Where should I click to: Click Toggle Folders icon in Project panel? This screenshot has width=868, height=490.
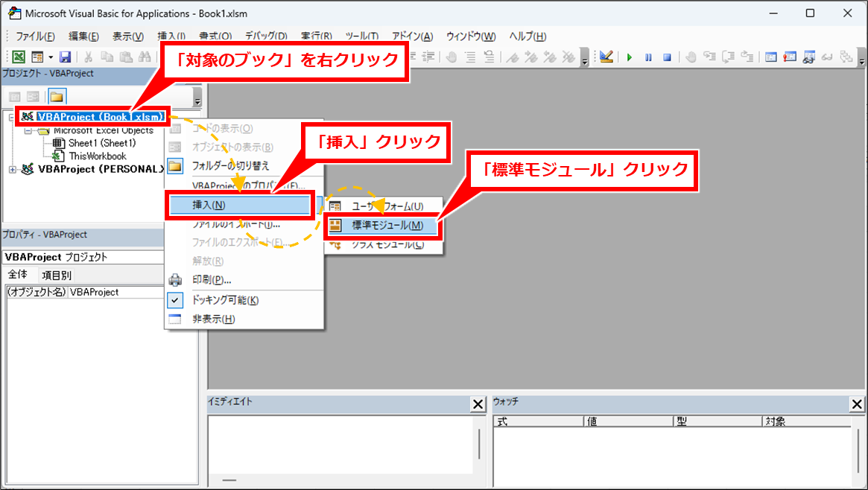(x=57, y=97)
